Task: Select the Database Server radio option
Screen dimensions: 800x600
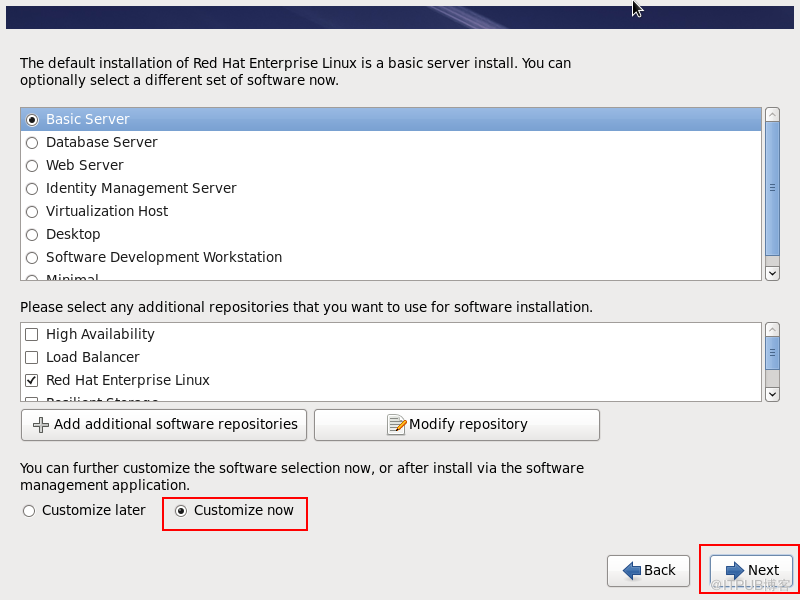Action: (32, 143)
